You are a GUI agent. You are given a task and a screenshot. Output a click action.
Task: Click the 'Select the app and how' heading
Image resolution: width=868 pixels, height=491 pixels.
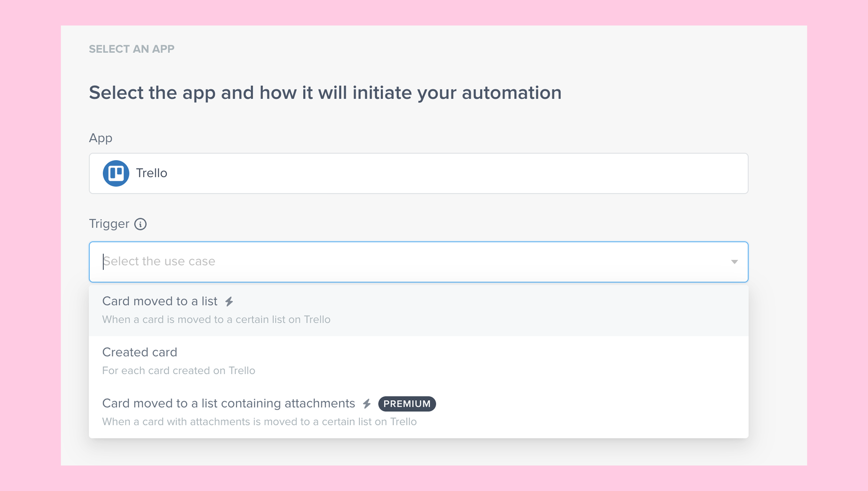tap(325, 93)
